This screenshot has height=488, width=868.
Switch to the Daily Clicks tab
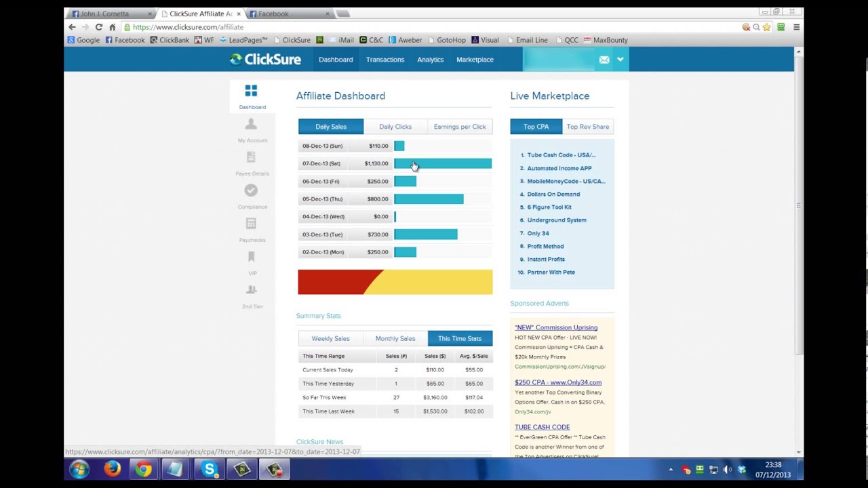point(395,127)
